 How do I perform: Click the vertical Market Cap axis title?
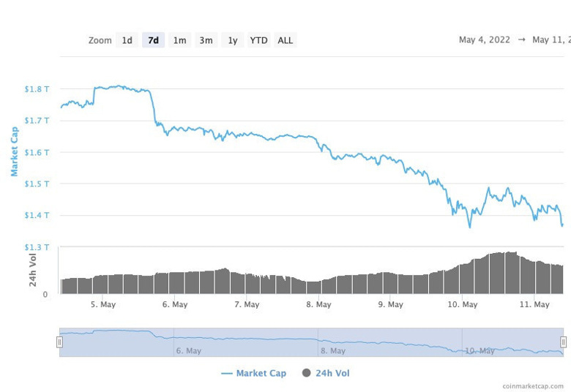tap(15, 151)
